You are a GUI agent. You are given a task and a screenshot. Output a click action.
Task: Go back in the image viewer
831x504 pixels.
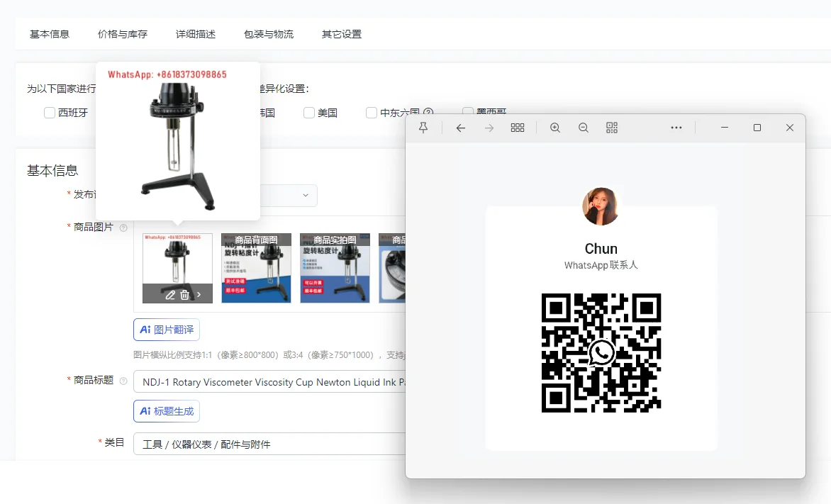[x=461, y=128]
